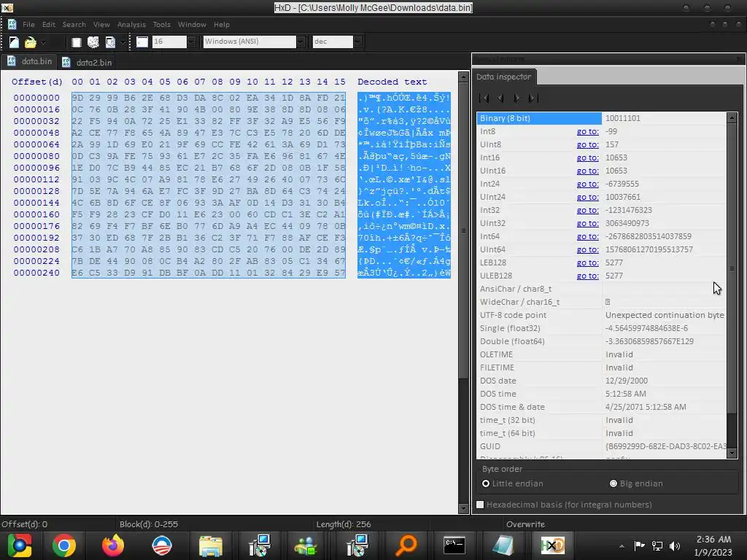
Task: Open File Explorer from the taskbar
Action: (x=211, y=545)
